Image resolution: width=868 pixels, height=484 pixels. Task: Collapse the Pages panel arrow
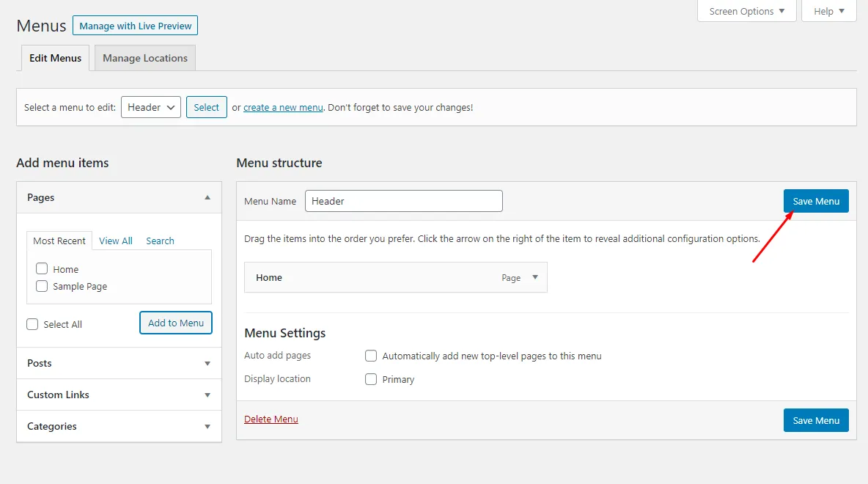[x=207, y=197]
